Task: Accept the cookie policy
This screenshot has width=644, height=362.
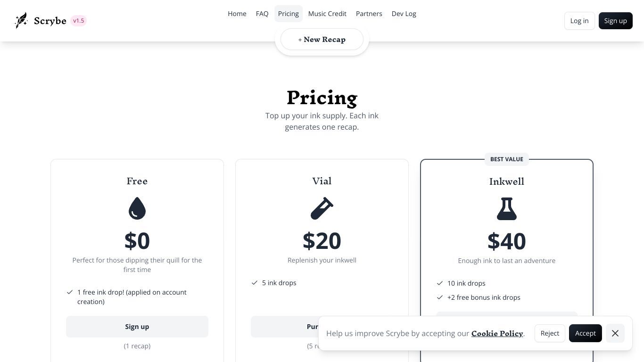Action: (586, 333)
